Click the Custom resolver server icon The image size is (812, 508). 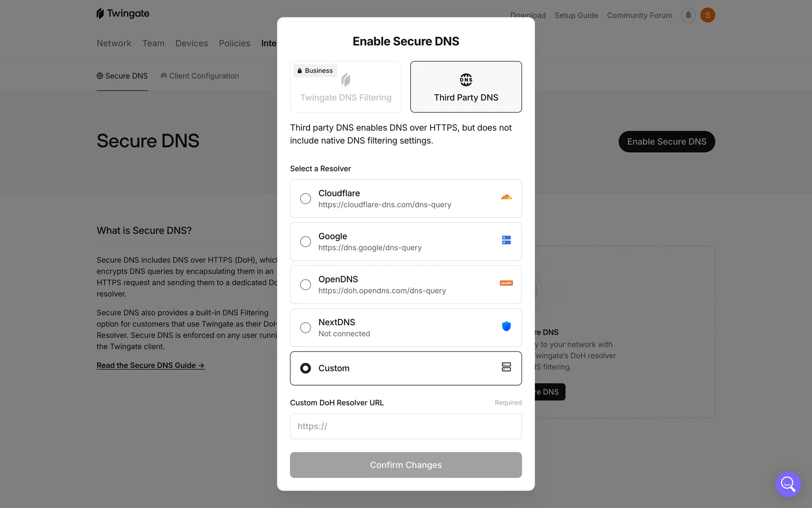point(506,367)
